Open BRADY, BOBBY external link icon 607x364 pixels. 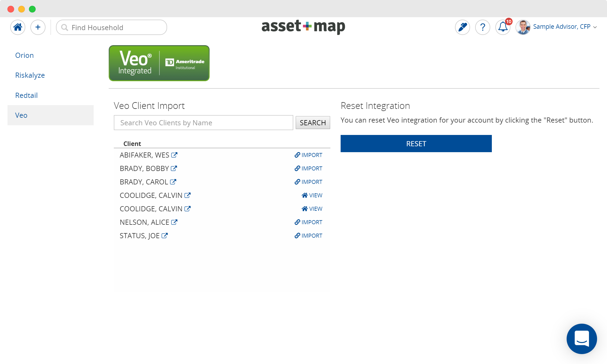coord(174,168)
